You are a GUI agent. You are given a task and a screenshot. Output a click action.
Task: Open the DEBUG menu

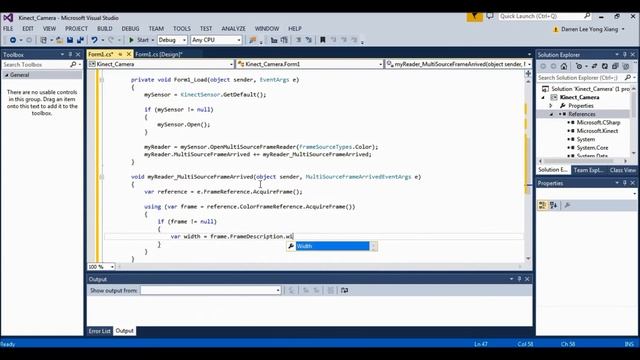click(130, 29)
